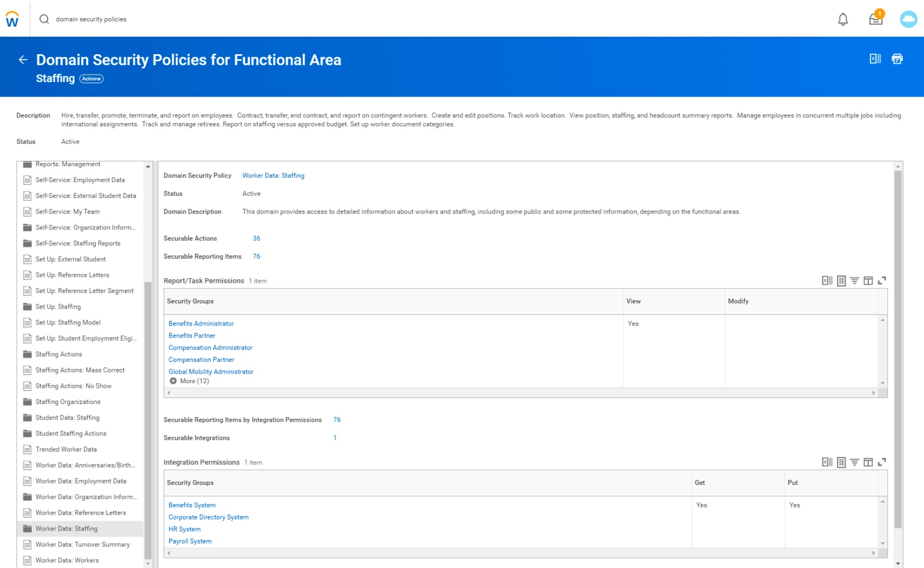Click the back arrow to return
Screen dimensions: 924x568
[22, 59]
